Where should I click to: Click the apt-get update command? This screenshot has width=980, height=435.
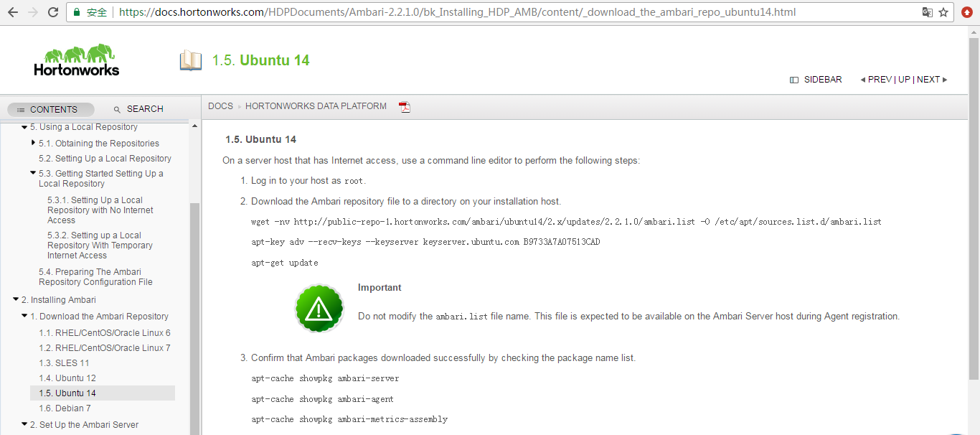click(285, 263)
